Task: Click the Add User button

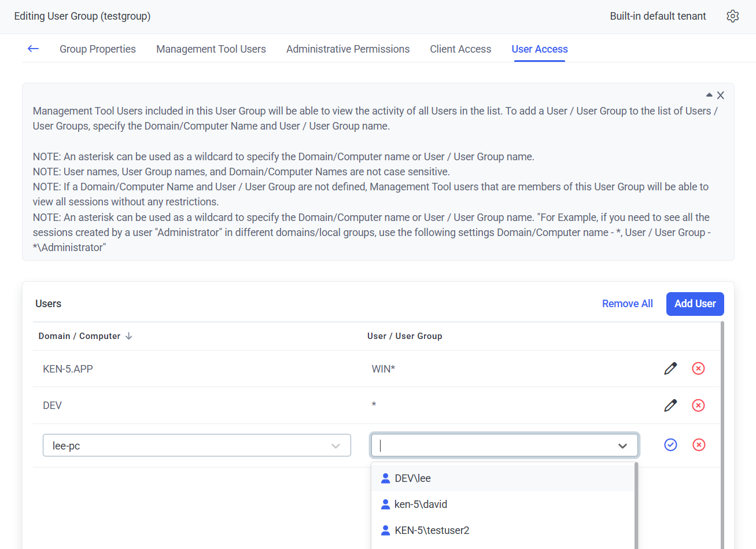Action: click(695, 304)
